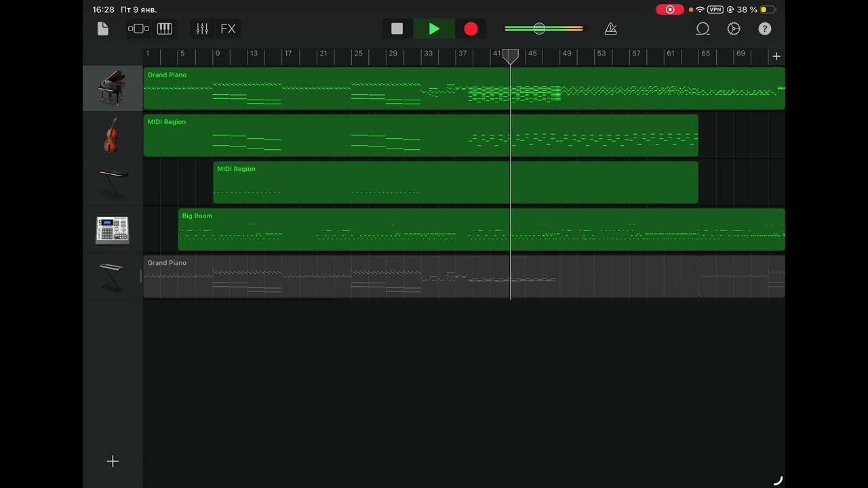868x488 pixels.
Task: Select green Grand Piano region
Action: [x=464, y=88]
